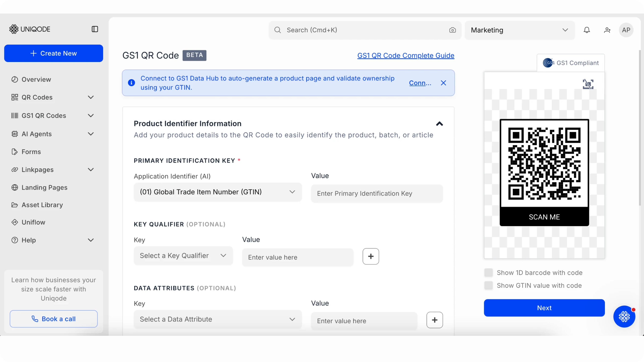
Task: Click the no-scan QR preview icon
Action: point(588,84)
